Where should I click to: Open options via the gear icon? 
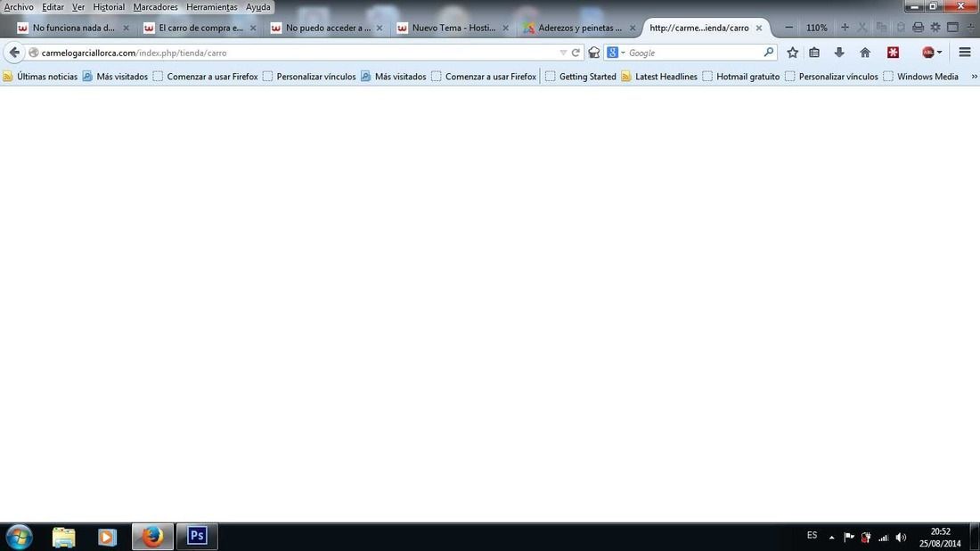coord(935,28)
